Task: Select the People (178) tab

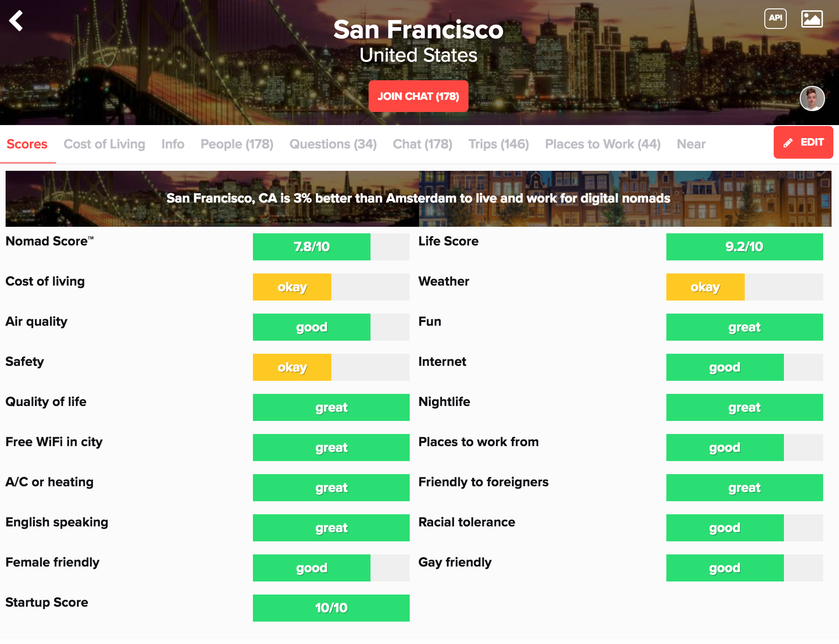Action: pyautogui.click(x=237, y=144)
